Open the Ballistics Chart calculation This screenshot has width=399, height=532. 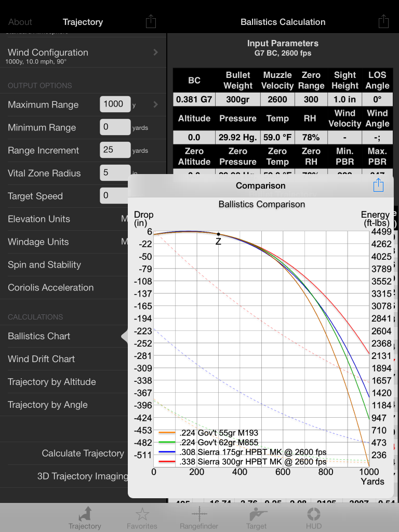coord(64,336)
